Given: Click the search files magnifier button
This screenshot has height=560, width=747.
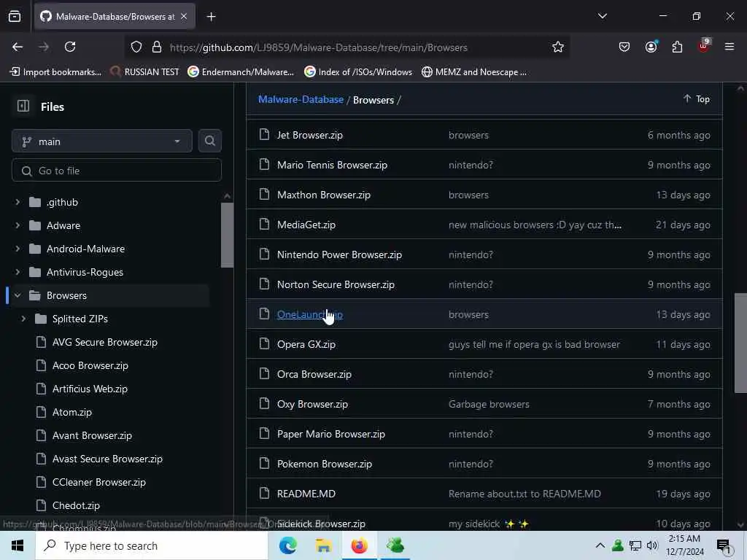Looking at the screenshot, I should [x=209, y=141].
